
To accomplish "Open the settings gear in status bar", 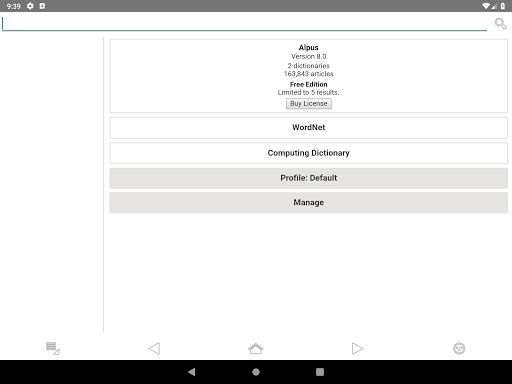I will tap(30, 6).
